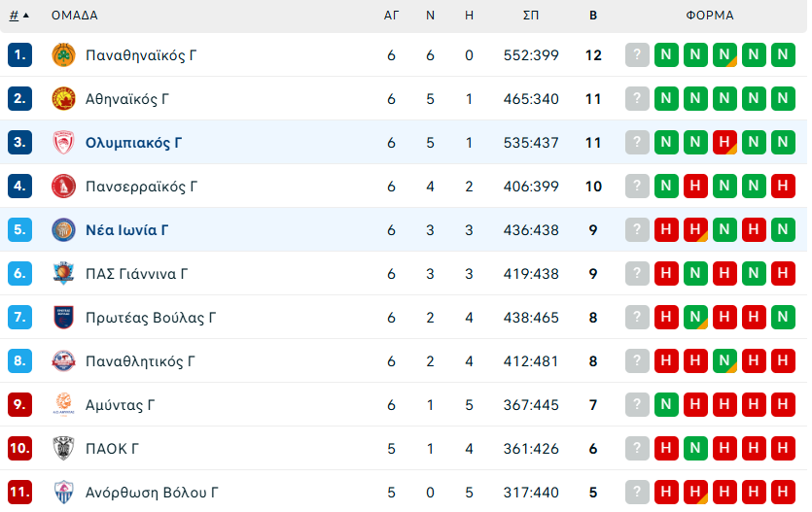Viewport: 812px width, 512px height.
Task: Click the Amyntas team logo
Action: click(x=63, y=405)
